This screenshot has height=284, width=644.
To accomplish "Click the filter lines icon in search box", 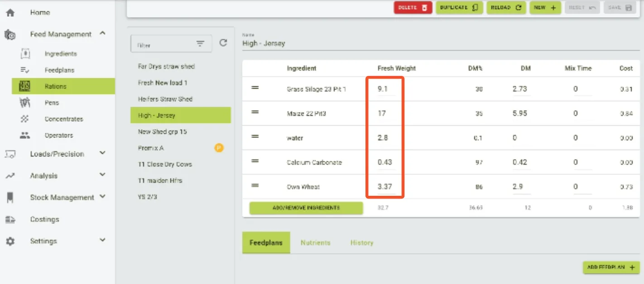I will [x=200, y=44].
